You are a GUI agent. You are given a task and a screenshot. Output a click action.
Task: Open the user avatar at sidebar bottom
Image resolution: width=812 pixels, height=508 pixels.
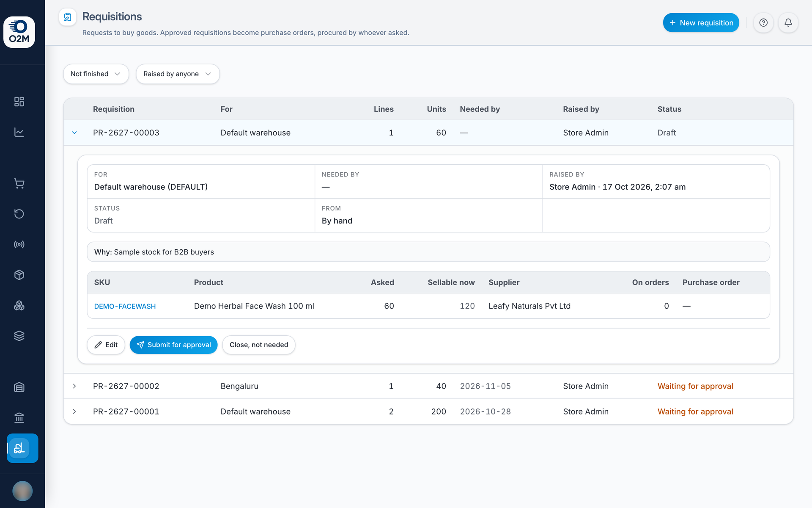[x=22, y=491]
